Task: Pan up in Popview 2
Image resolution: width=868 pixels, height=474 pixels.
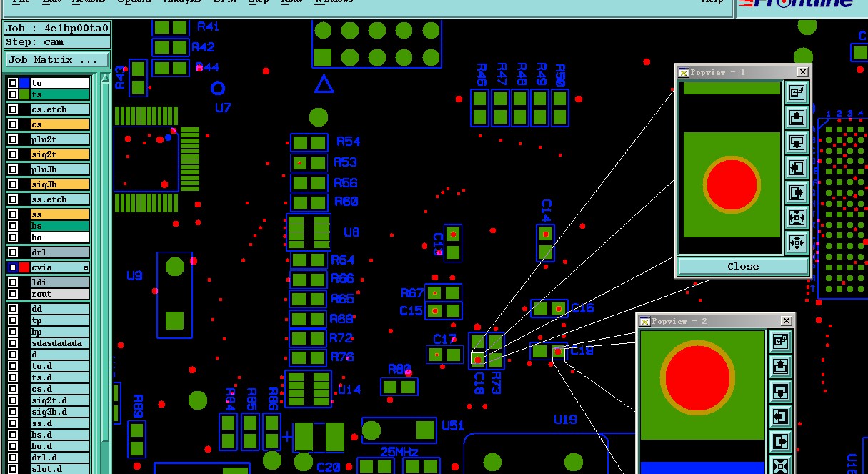Action: click(x=780, y=367)
